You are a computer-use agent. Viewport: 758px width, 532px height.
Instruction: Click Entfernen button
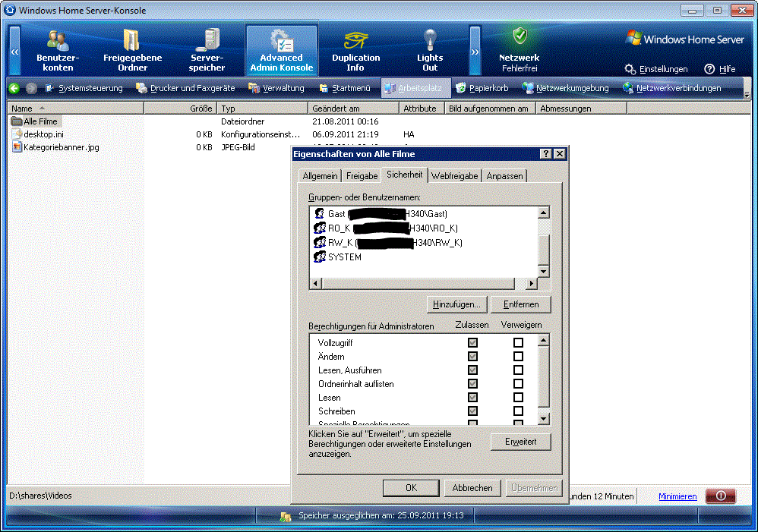[520, 304]
